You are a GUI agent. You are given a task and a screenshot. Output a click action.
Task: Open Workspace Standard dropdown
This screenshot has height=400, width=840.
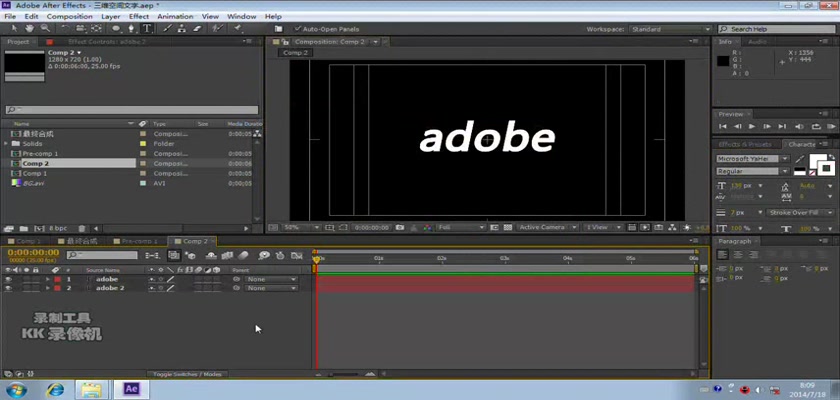(670, 29)
